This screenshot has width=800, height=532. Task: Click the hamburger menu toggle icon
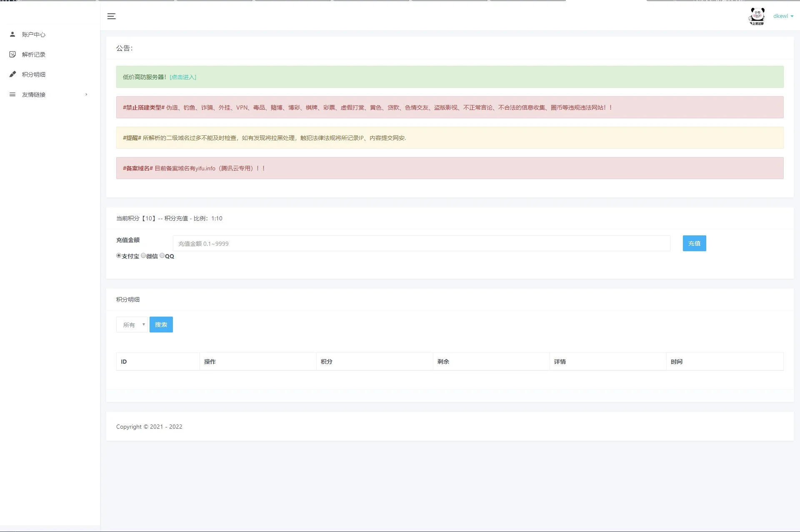click(x=111, y=16)
